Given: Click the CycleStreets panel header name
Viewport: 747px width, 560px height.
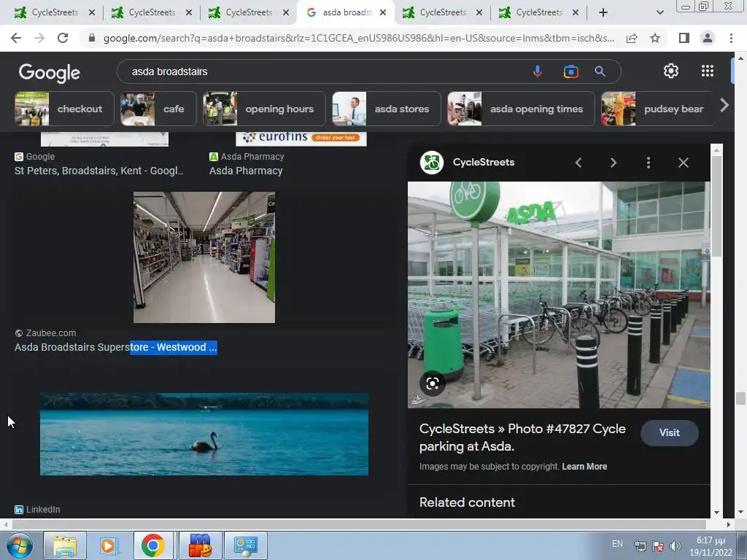Looking at the screenshot, I should [484, 163].
